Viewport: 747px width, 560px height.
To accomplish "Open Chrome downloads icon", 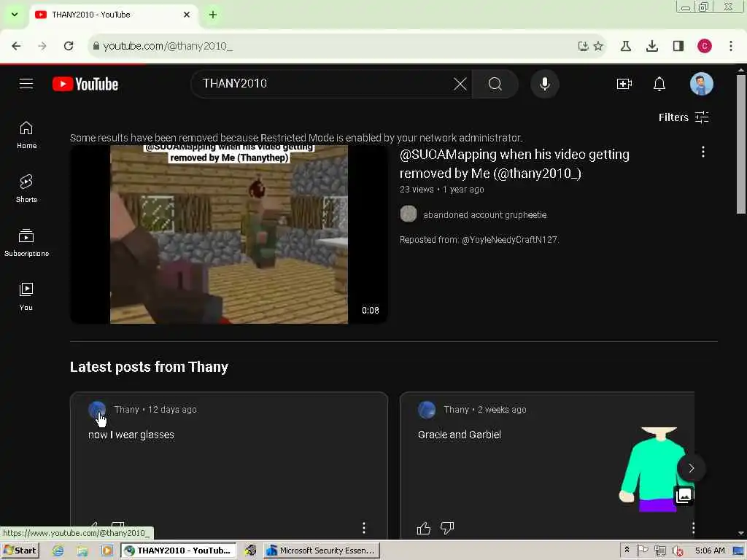I will tap(651, 46).
